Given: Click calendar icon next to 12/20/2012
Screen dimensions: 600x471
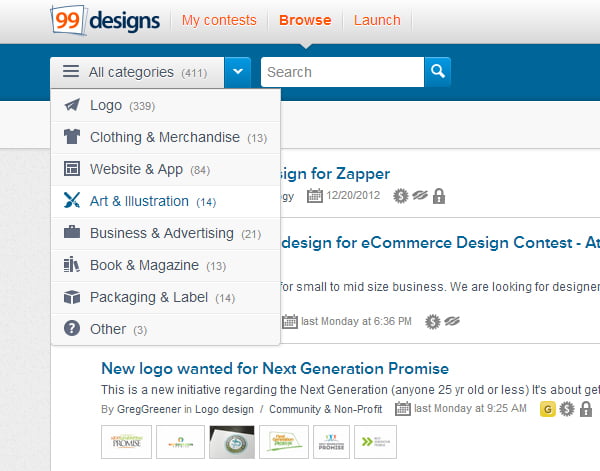Looking at the screenshot, I should coord(315,196).
